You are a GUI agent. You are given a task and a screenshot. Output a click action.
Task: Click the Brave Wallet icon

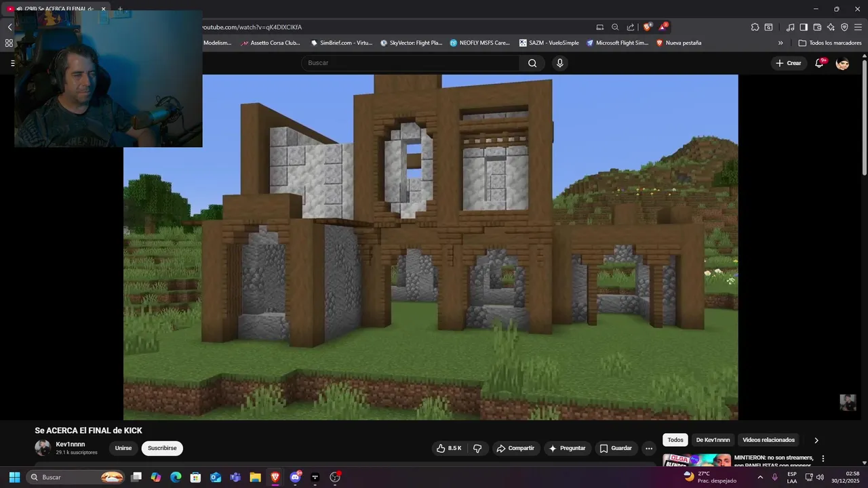(x=817, y=27)
